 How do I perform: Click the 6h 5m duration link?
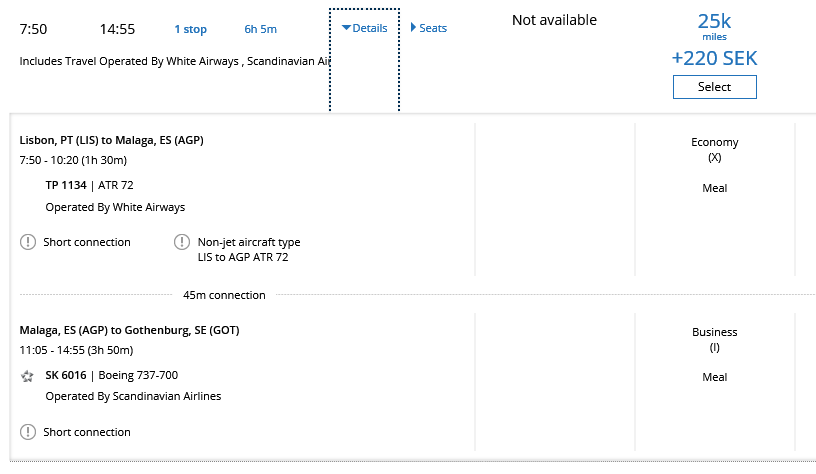pos(260,29)
